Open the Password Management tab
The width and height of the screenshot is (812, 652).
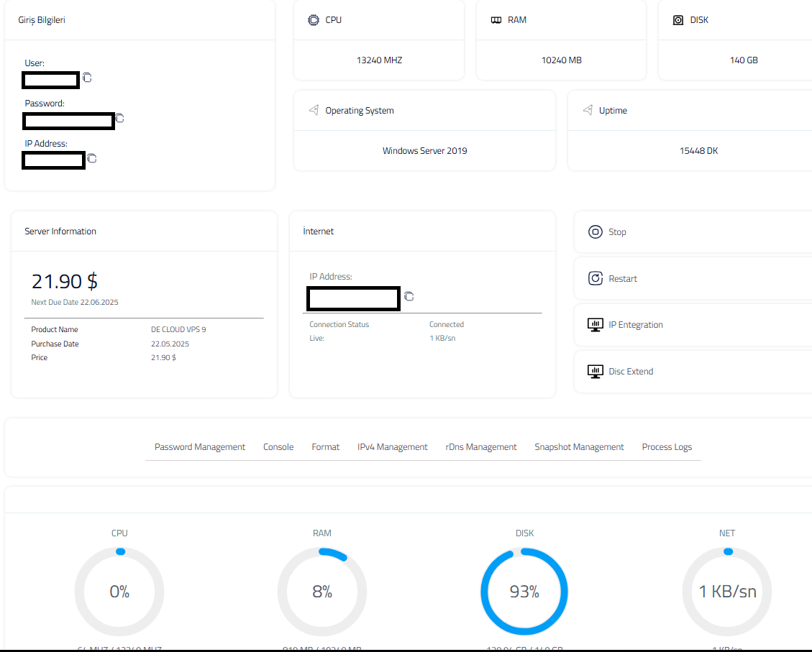[x=200, y=447]
